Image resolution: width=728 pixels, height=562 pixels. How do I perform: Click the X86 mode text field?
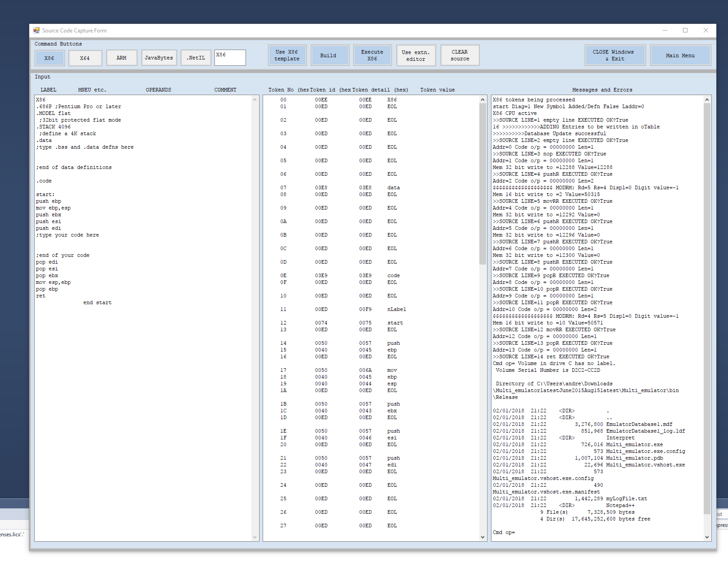[x=230, y=58]
